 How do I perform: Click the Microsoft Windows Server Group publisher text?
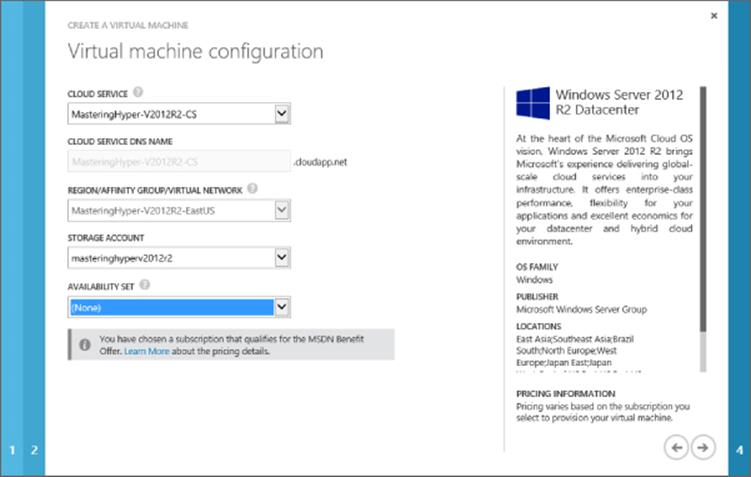(581, 309)
